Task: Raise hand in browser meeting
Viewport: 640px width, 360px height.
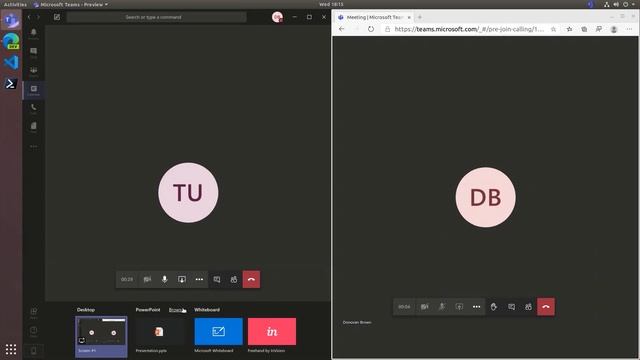Action: (x=494, y=307)
